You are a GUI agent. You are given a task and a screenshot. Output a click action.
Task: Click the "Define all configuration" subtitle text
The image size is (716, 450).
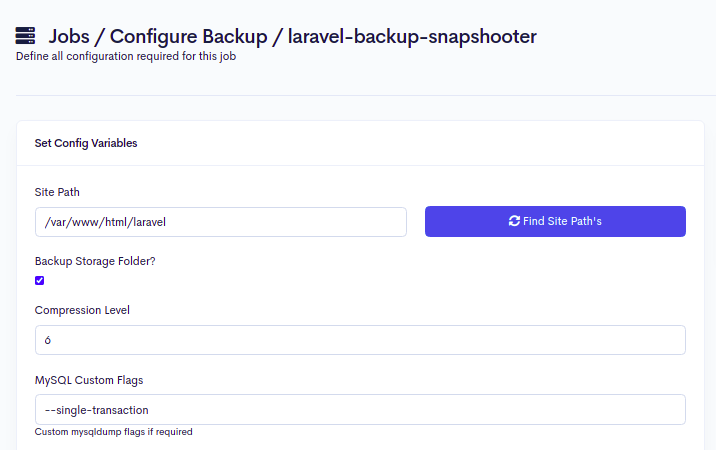pyautogui.click(x=125, y=56)
